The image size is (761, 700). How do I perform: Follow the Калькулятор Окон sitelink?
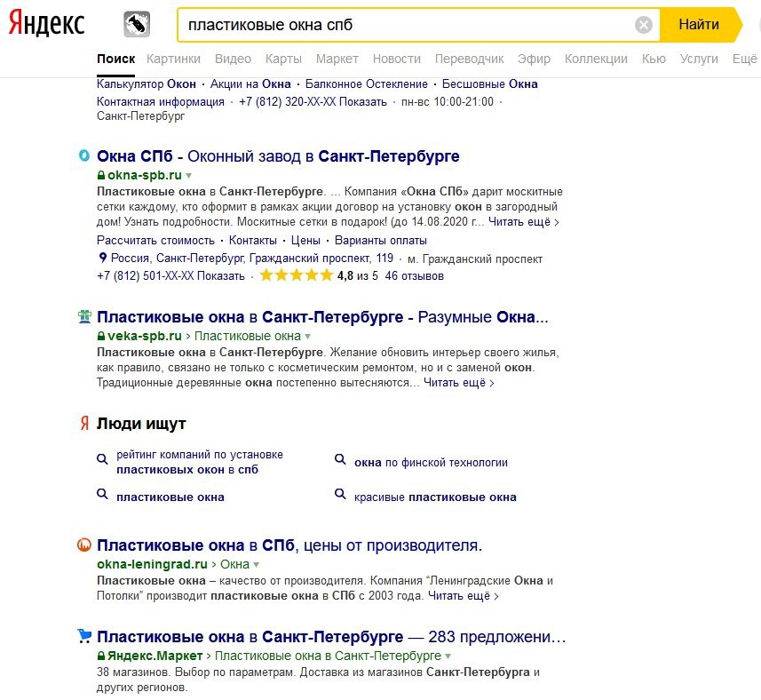coord(147,84)
